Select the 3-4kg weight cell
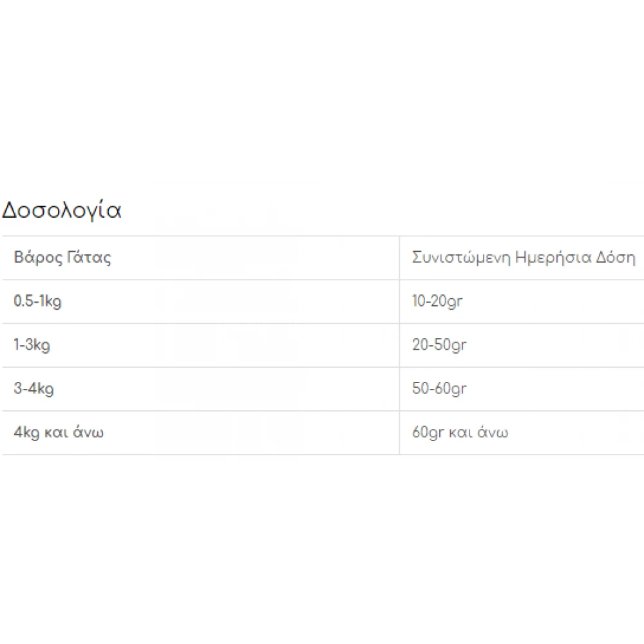644x644 pixels. [x=33, y=389]
